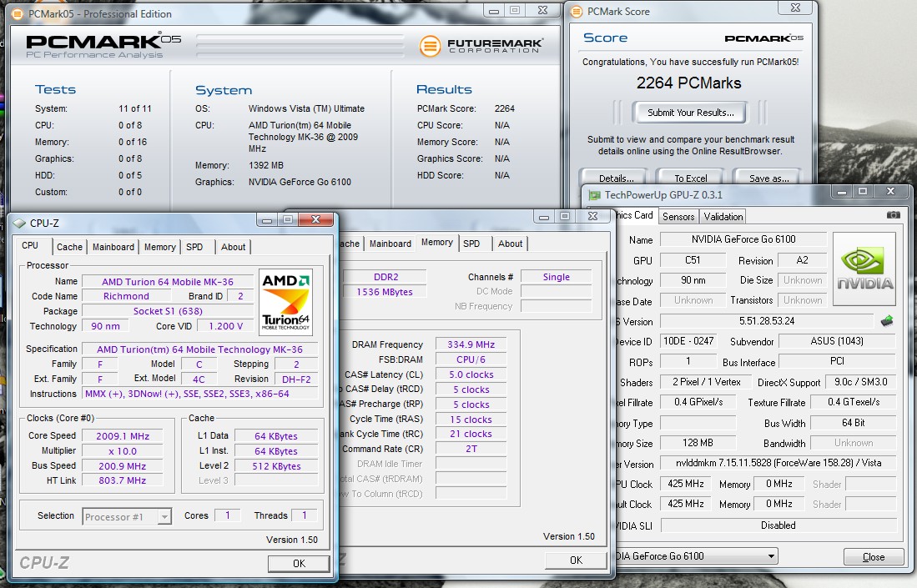Click the PCMark Score window title icon
Viewport: 917px width, 588px height.
point(577,11)
